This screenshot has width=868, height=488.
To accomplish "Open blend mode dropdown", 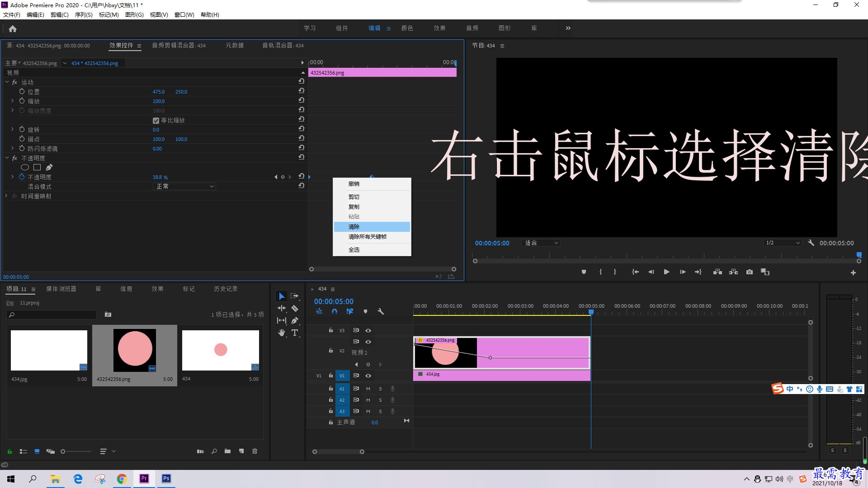I will tap(184, 186).
